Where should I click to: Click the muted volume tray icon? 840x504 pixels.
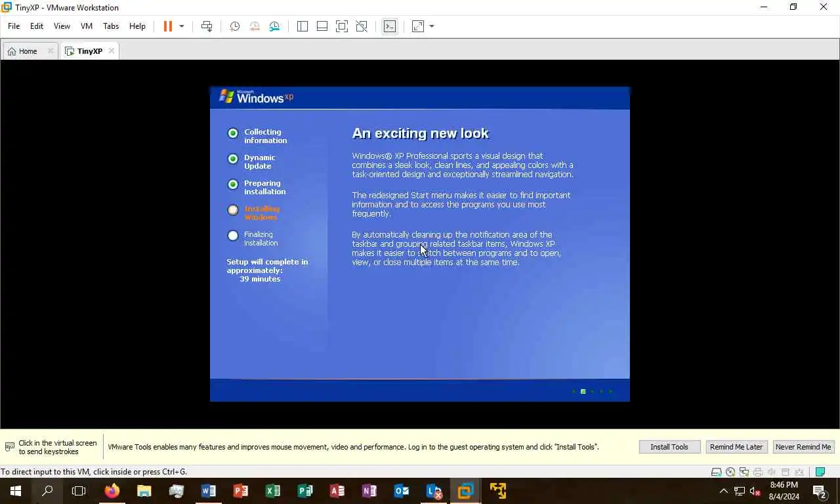point(755,491)
